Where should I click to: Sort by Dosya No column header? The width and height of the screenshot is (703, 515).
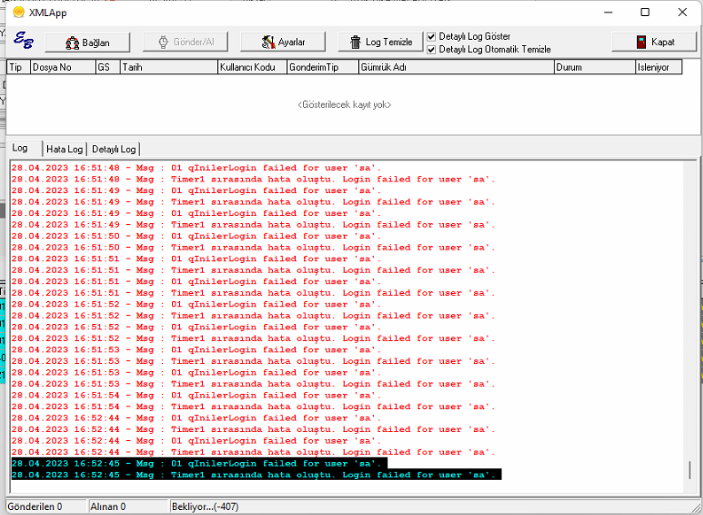coord(63,67)
